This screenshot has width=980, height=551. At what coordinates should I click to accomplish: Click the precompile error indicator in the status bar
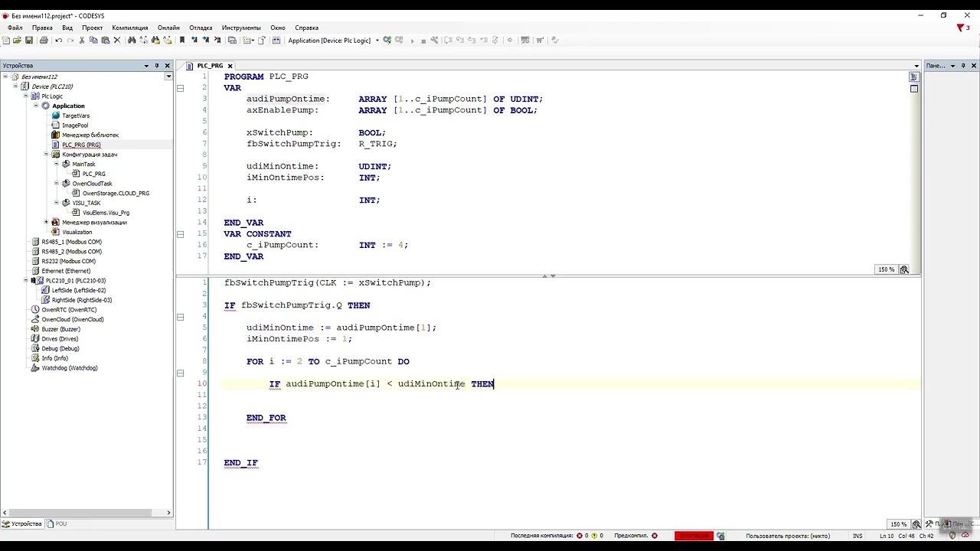coord(655,536)
